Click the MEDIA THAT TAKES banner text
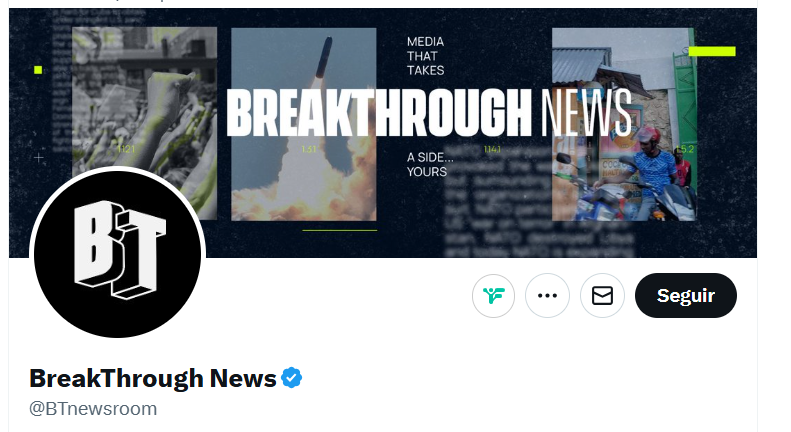The width and height of the screenshot is (791, 432). coord(426,56)
